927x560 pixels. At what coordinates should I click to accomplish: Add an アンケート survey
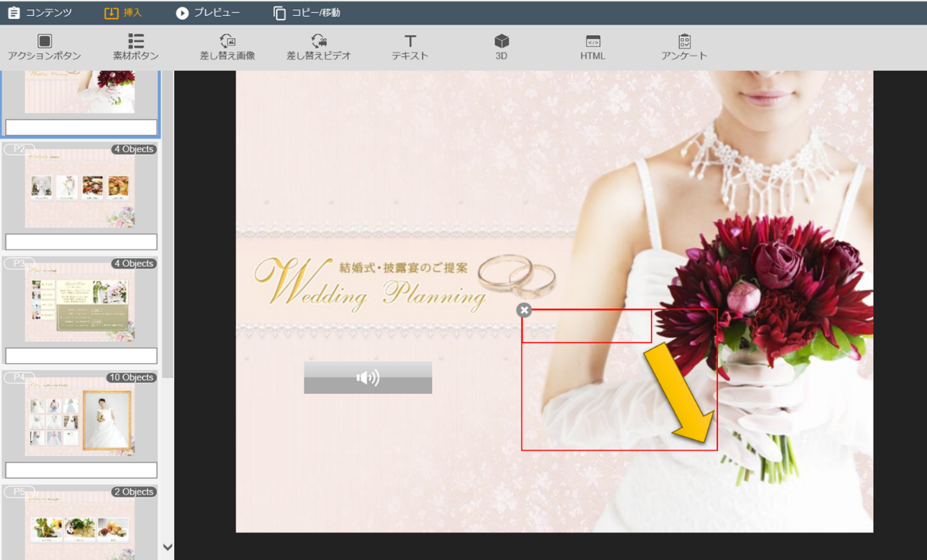click(684, 41)
